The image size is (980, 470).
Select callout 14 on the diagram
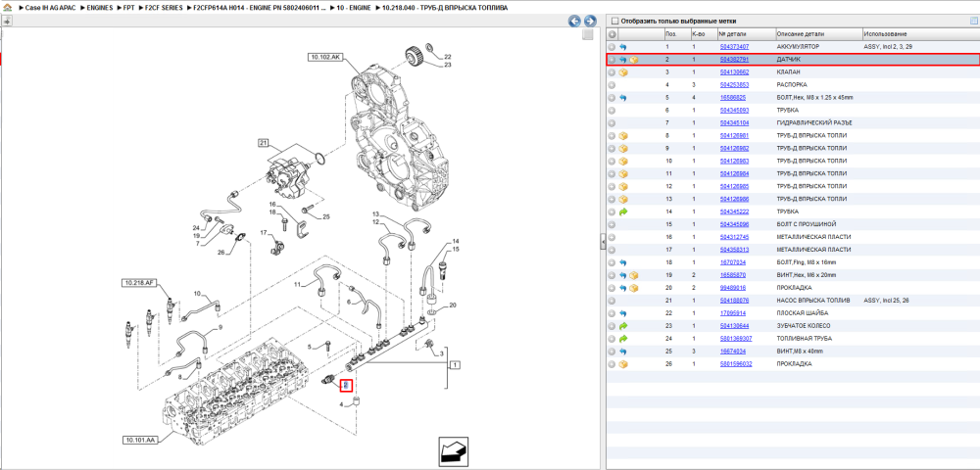[x=456, y=241]
